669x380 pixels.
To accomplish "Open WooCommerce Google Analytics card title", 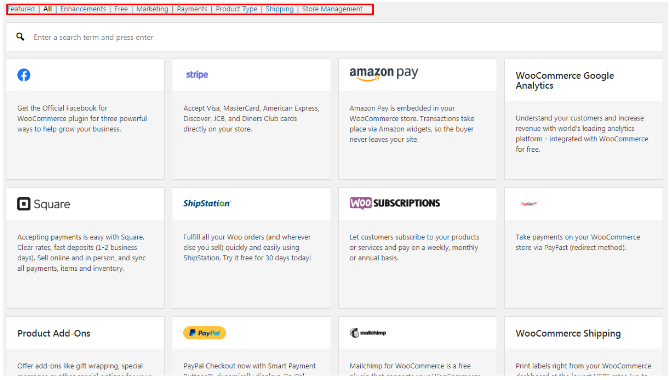I will tap(564, 81).
